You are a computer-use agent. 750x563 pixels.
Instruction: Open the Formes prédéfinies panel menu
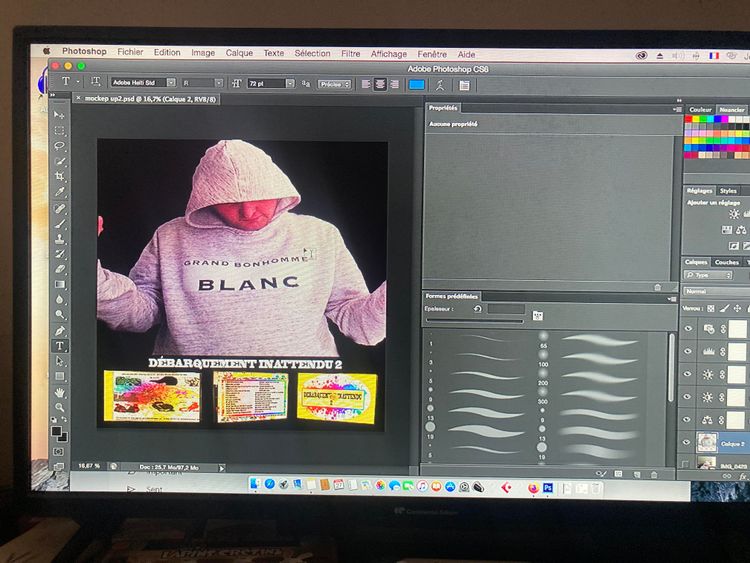[672, 299]
